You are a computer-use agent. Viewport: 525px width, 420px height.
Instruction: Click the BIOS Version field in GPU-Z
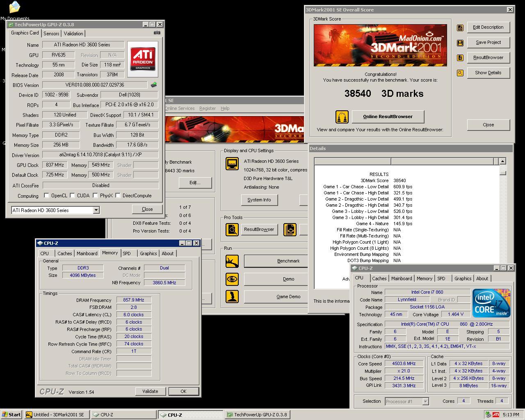point(95,85)
